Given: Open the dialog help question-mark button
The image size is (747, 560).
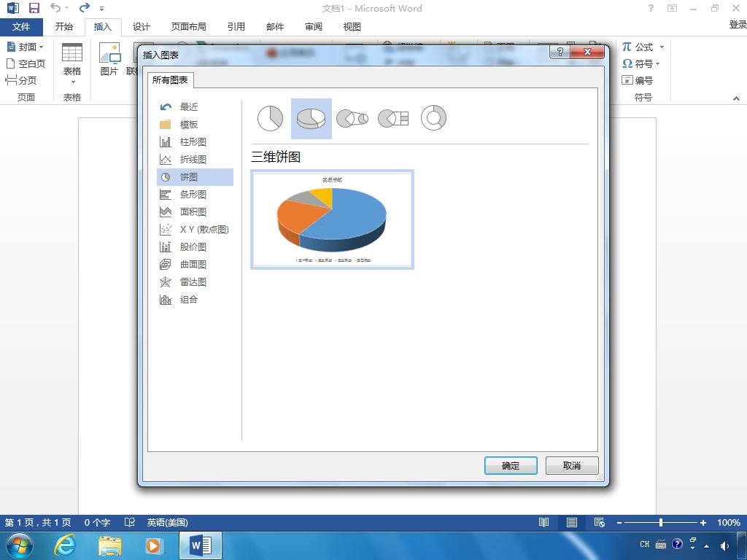Looking at the screenshot, I should [560, 52].
